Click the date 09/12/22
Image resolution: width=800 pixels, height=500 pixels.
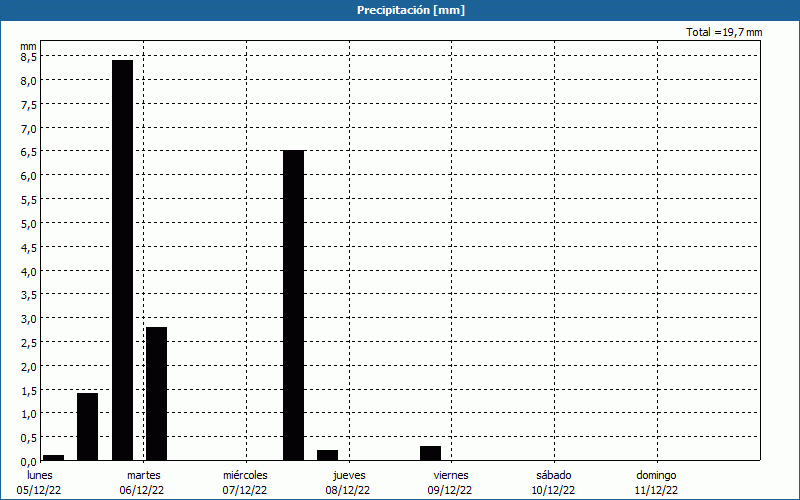coord(450,490)
